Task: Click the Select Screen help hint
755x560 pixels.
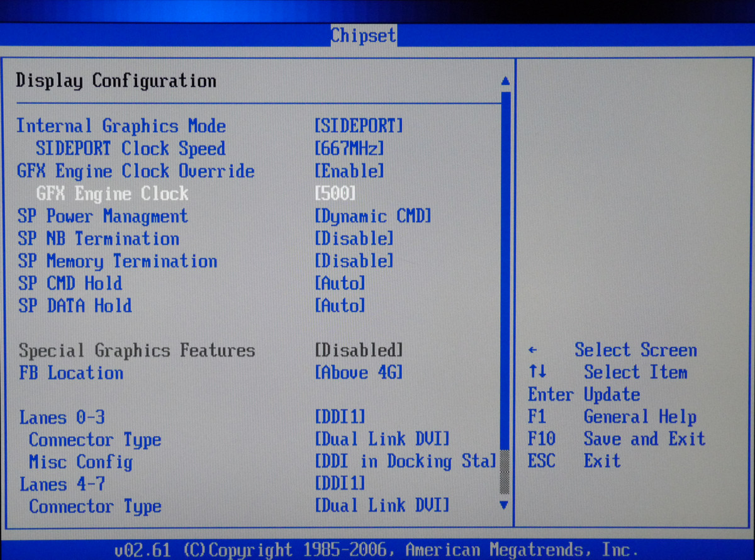Action: point(613,350)
